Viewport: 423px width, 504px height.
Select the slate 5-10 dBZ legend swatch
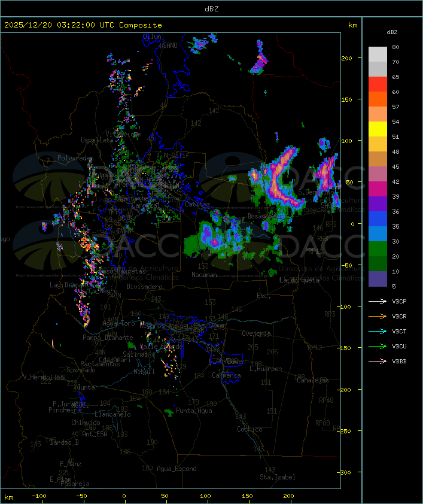[378, 279]
